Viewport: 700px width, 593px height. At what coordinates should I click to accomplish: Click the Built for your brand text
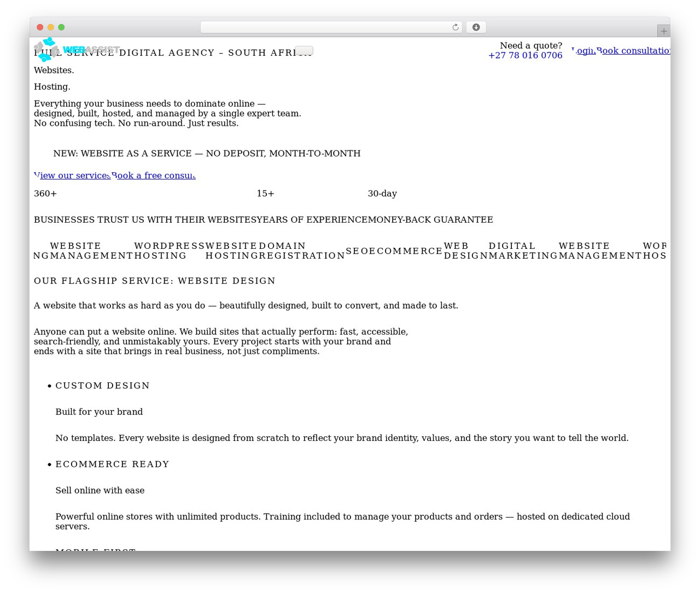pyautogui.click(x=99, y=412)
